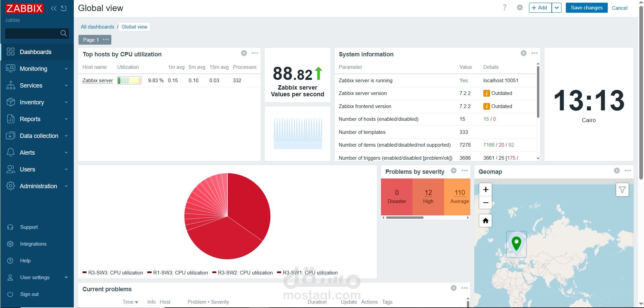This screenshot has width=644, height=308.
Task: Click Problems by severity horizontal scrollbar
Action: (405, 217)
